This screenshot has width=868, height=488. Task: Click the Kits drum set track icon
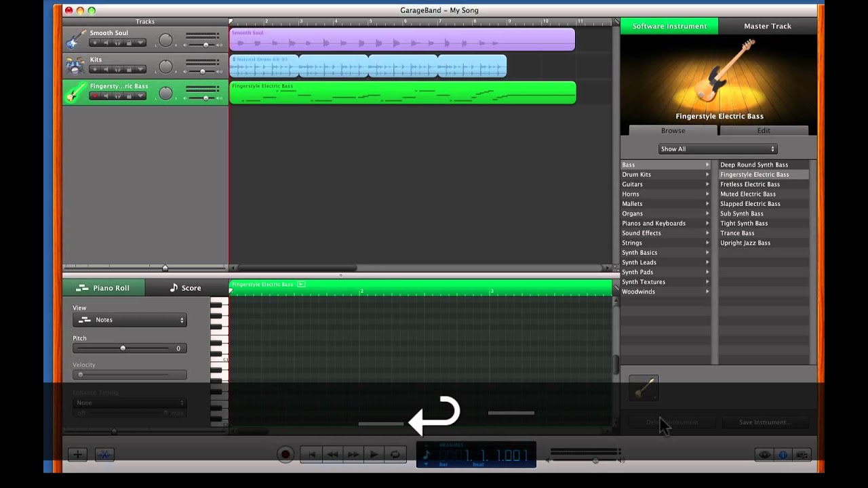[75, 66]
